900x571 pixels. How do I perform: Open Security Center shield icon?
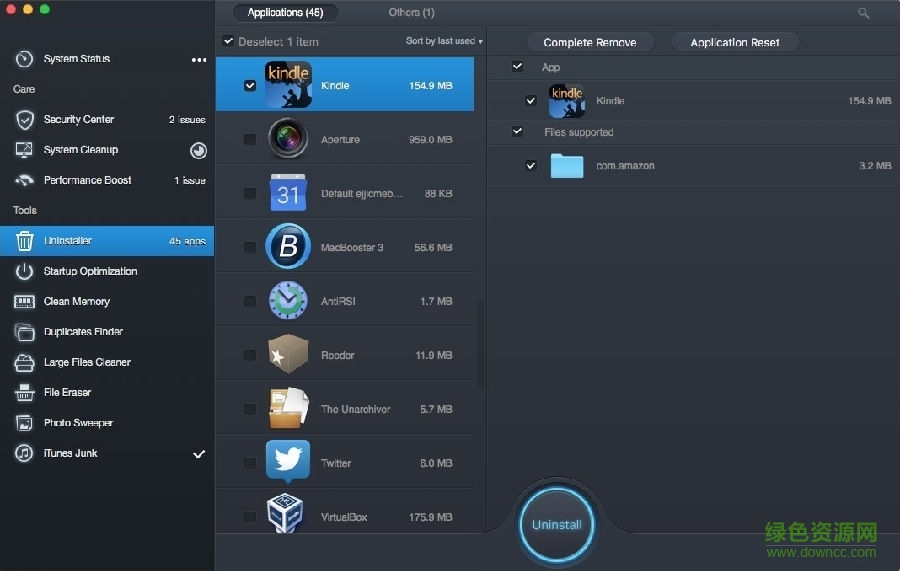[25, 119]
